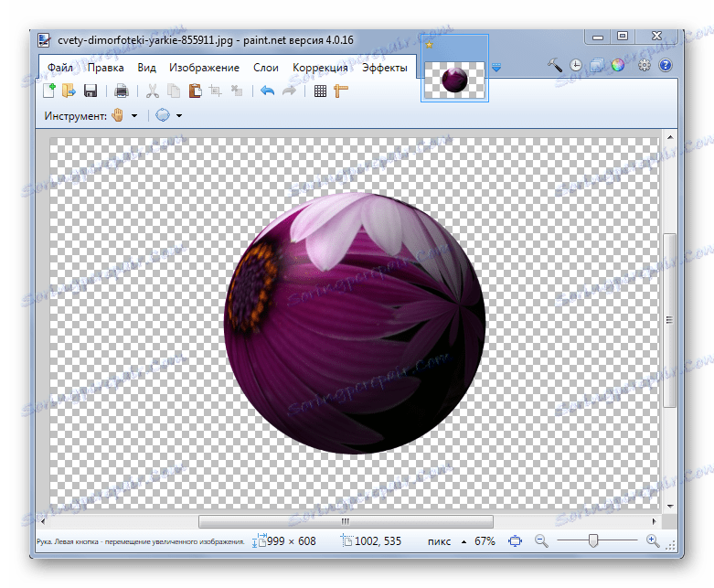Viewport: 714px width, 588px height.
Task: Click the horizontal scrollbar left arrow
Action: 43,521
